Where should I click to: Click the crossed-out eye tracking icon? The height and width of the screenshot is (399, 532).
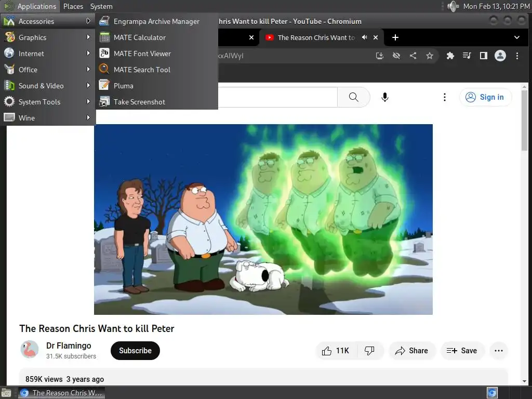tap(396, 56)
